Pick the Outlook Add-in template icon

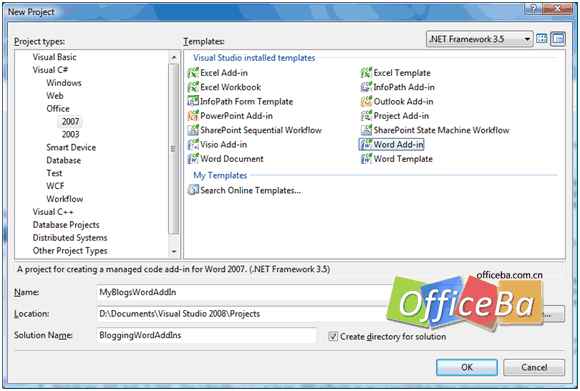point(366,101)
